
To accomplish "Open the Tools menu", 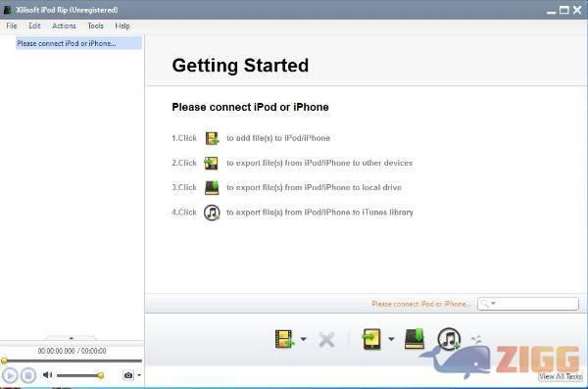I will (x=95, y=25).
